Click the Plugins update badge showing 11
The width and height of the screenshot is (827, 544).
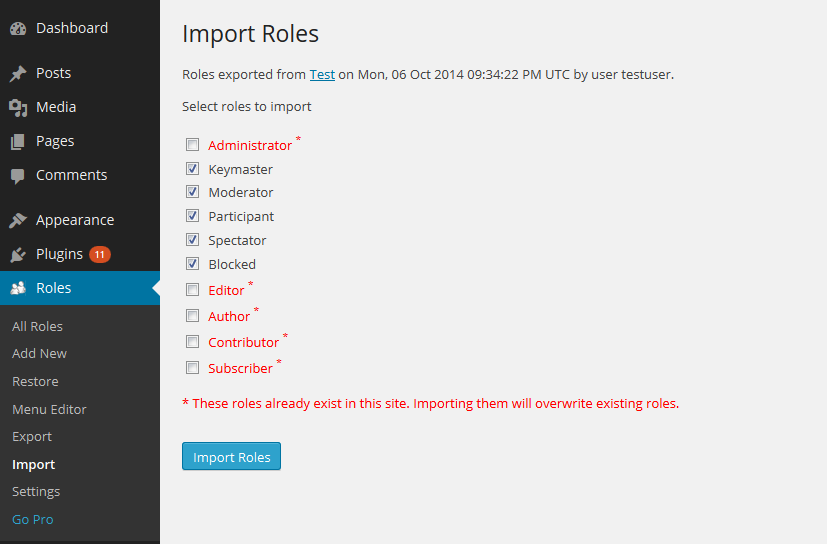[x=100, y=254]
